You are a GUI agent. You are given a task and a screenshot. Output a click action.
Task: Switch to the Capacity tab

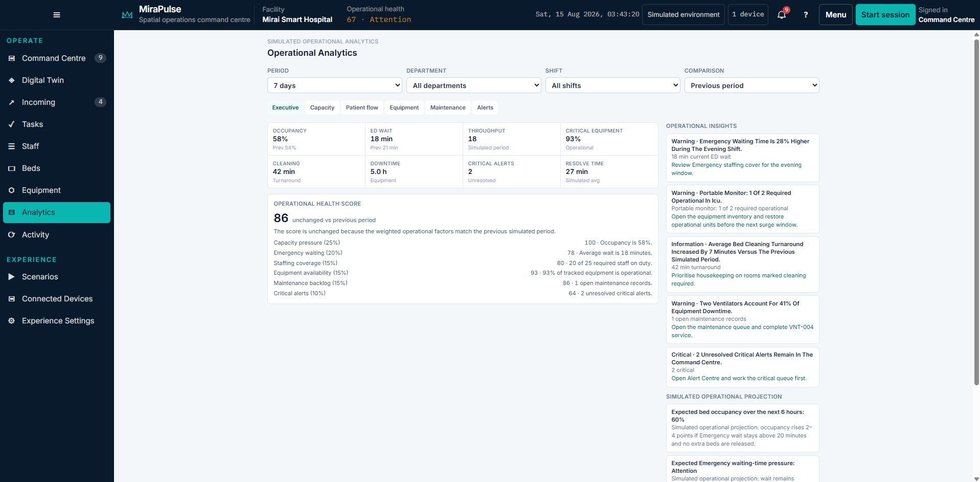click(322, 107)
